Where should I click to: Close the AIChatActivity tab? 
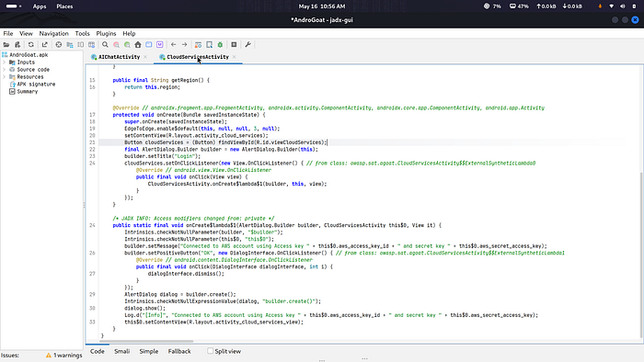[x=145, y=57]
